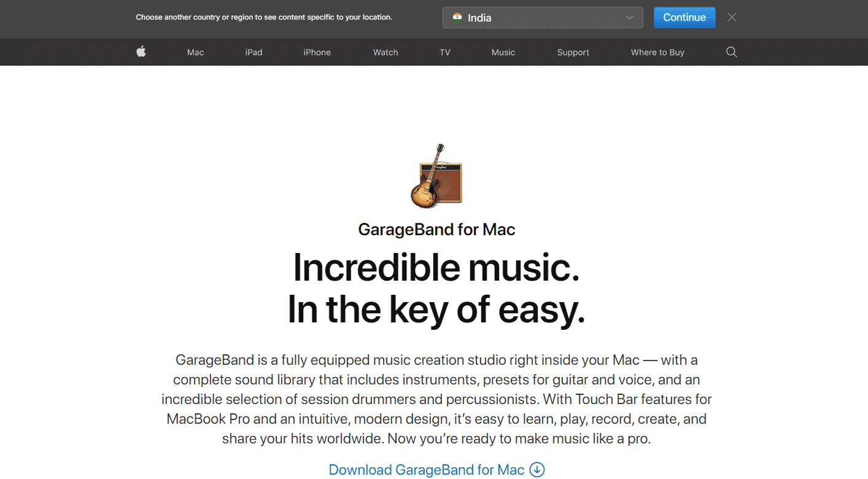Viewport: 868px width, 479px height.
Task: Open the search magnifier icon
Action: (731, 52)
